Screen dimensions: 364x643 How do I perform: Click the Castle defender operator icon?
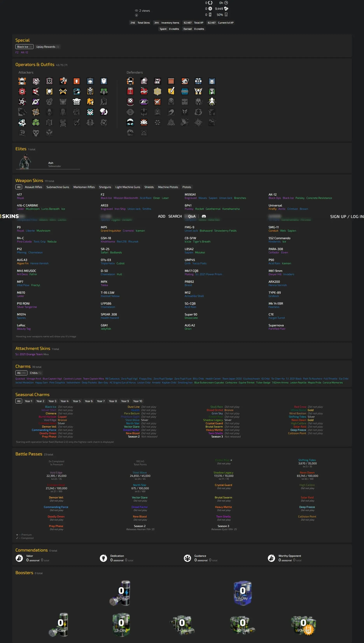(171, 81)
